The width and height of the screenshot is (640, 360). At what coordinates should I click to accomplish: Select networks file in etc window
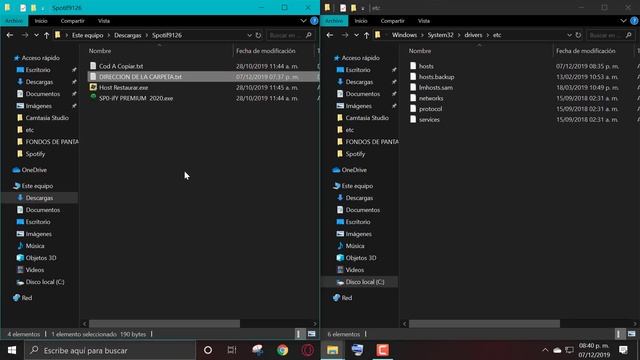[431, 98]
